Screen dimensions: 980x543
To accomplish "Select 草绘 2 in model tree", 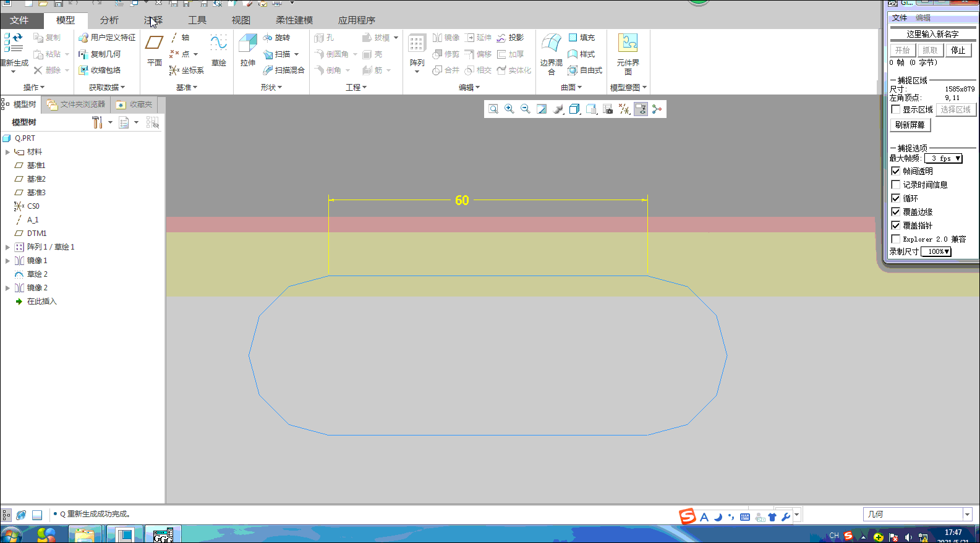I will click(x=37, y=274).
